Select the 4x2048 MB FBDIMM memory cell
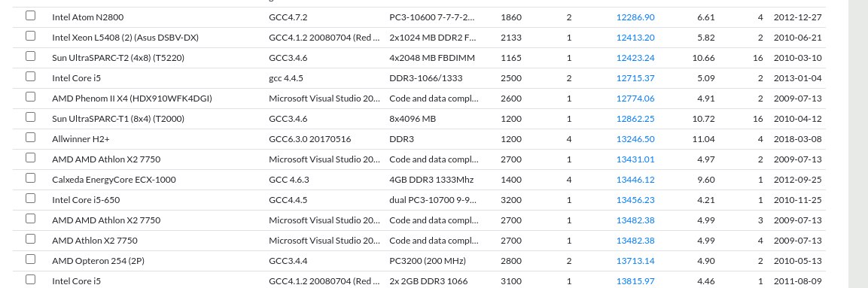This screenshot has height=288, width=868. point(432,58)
